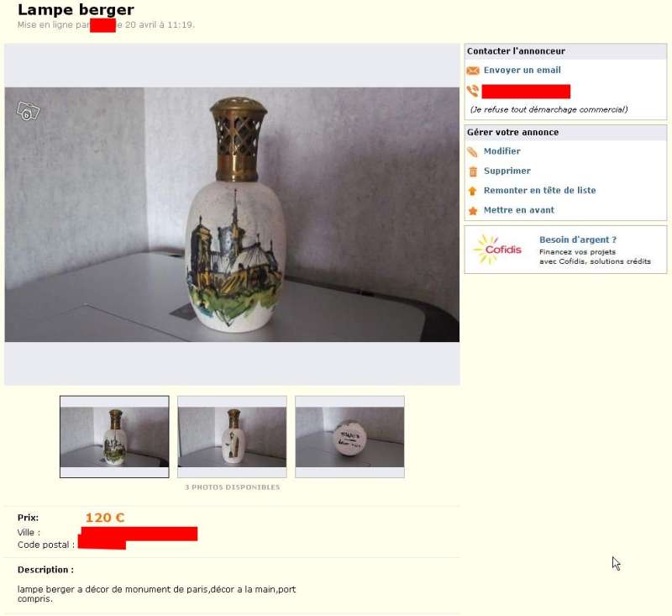Click the Lampe berger listing title

76,9
